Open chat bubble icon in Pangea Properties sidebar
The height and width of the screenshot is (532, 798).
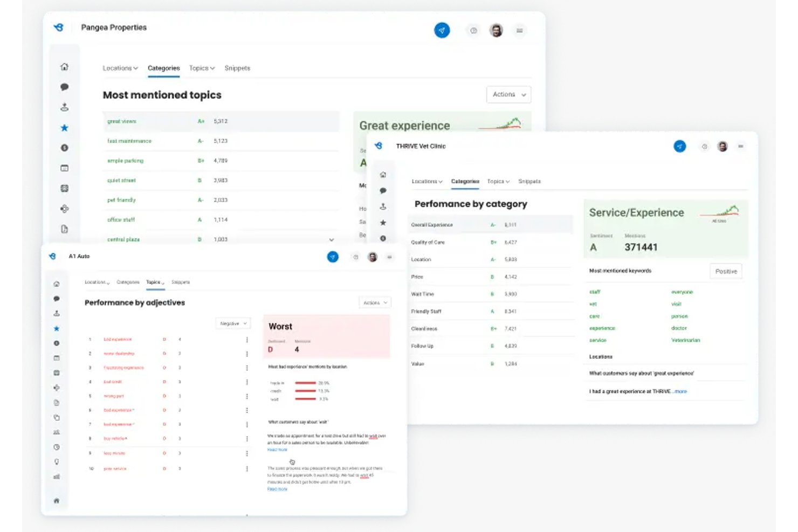(64, 87)
